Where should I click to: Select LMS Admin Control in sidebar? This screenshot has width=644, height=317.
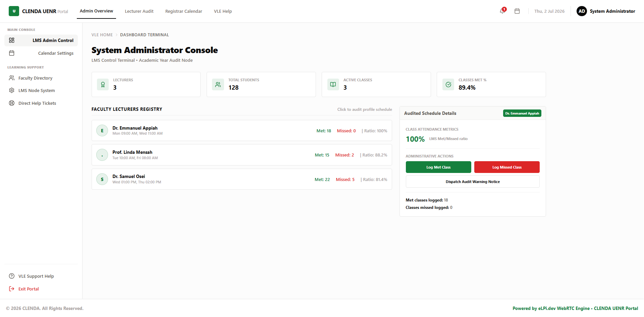(41, 40)
